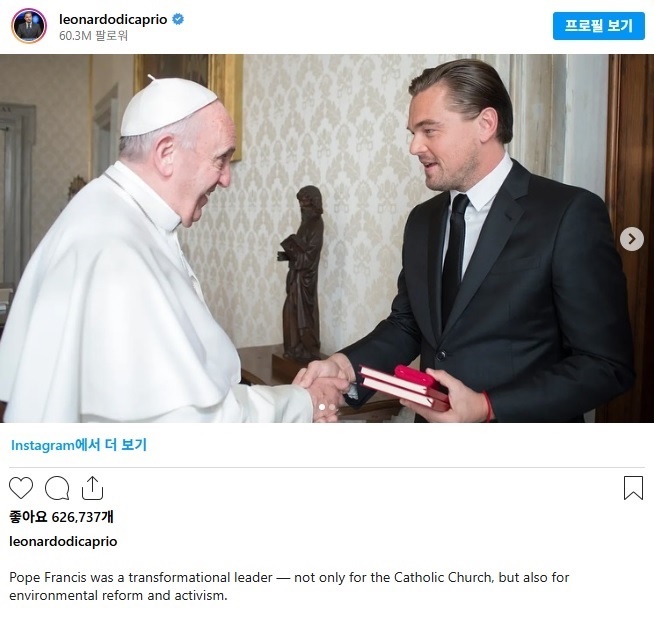
Task: Select the second carousel indicator dot
Action: coord(333,407)
